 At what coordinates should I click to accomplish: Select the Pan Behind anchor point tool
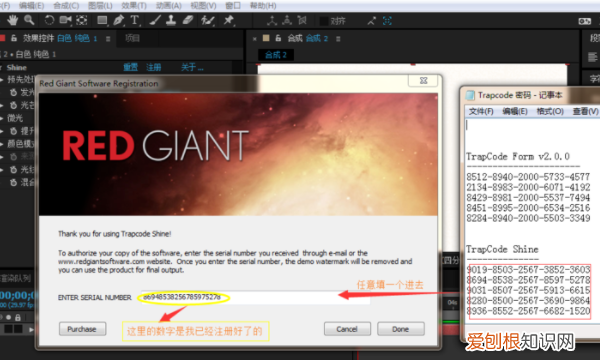tap(82, 20)
